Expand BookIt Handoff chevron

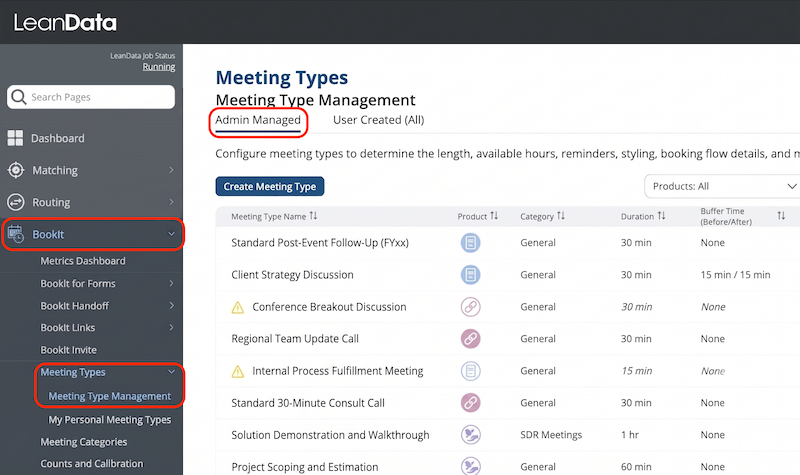coord(171,306)
